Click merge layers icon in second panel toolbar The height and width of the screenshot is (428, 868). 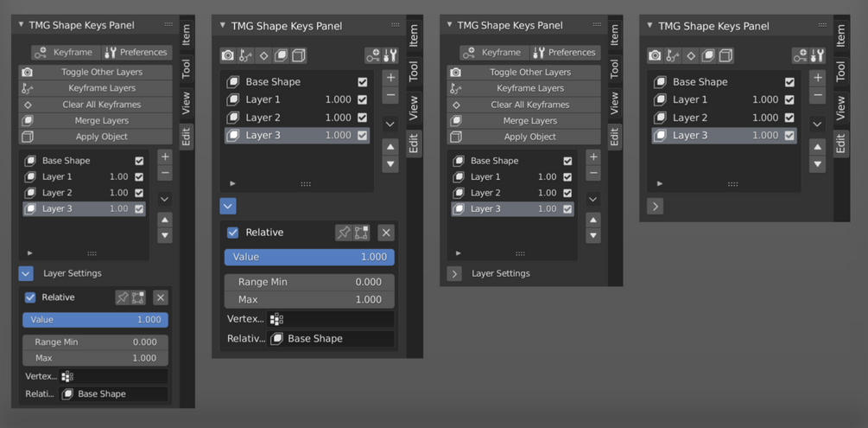282,55
